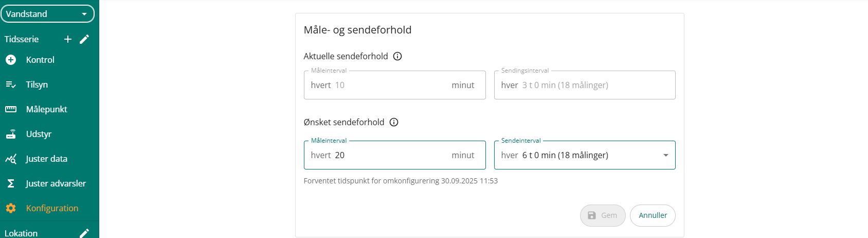Viewport: 868px width, 238px height.
Task: Edit the Lokation section with pencil icon
Action: tap(85, 233)
